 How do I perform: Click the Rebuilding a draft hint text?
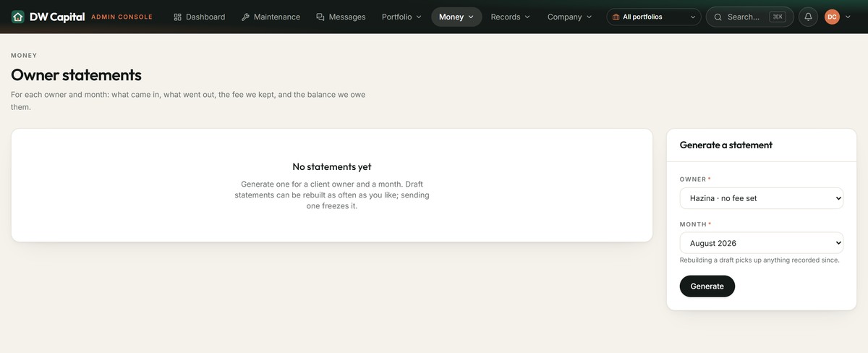pyautogui.click(x=759, y=260)
